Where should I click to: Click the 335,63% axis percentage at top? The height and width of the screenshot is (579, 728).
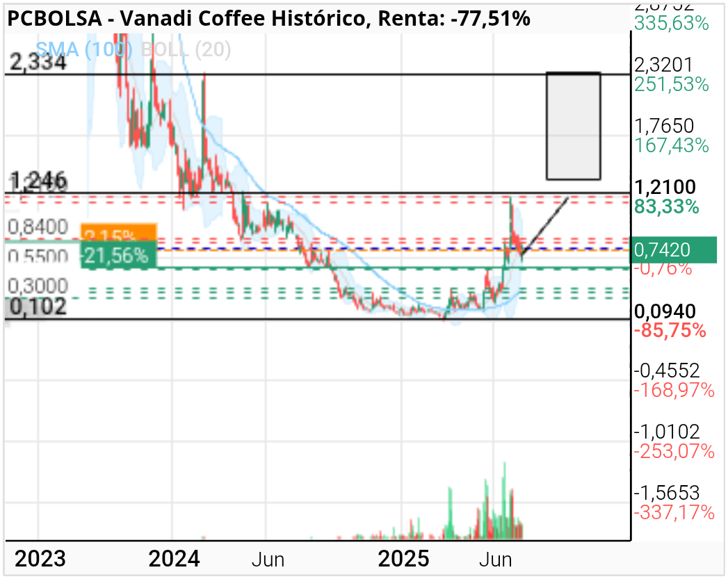point(672,23)
